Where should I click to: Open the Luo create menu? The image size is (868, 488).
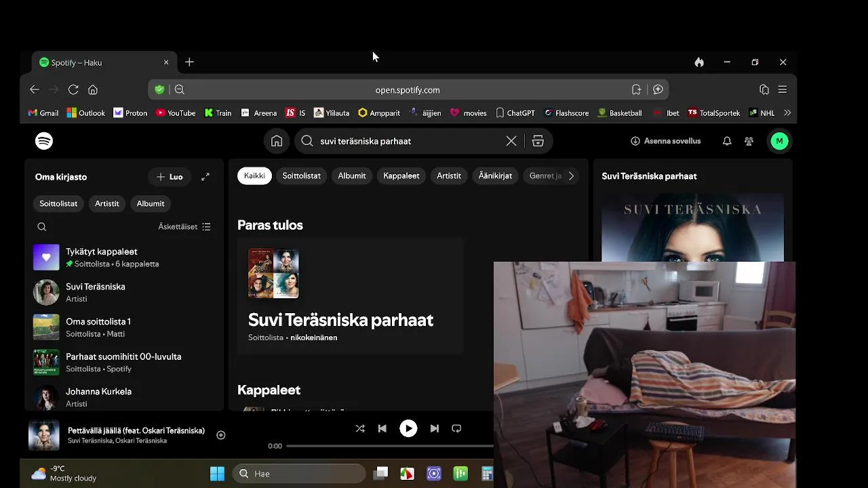point(170,177)
